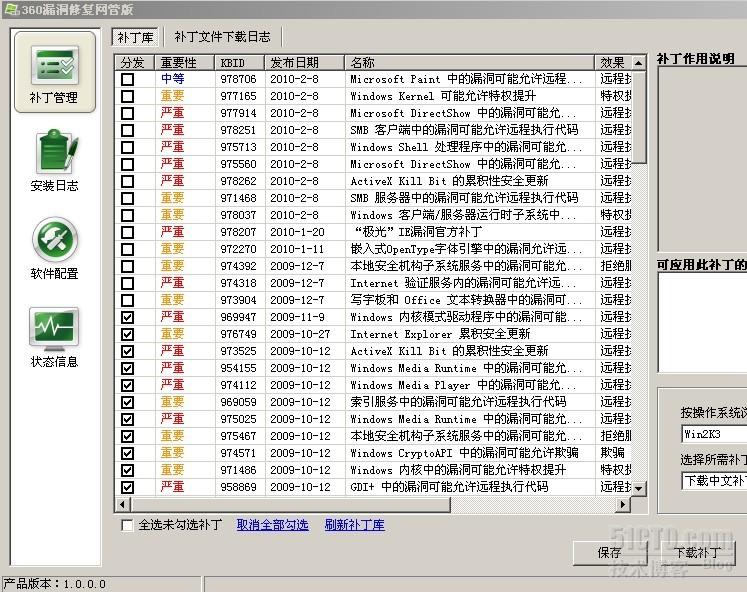The width and height of the screenshot is (747, 592).
Task: Check the box for KB973904 row
Action: point(127,300)
